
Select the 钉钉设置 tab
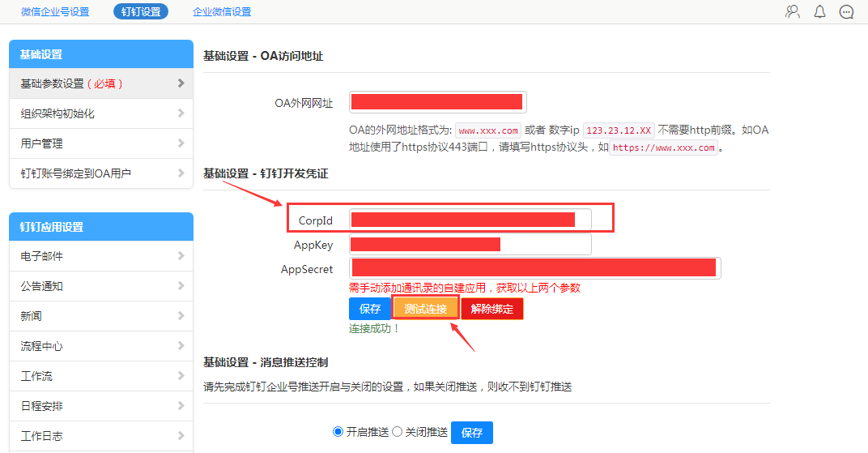click(141, 12)
